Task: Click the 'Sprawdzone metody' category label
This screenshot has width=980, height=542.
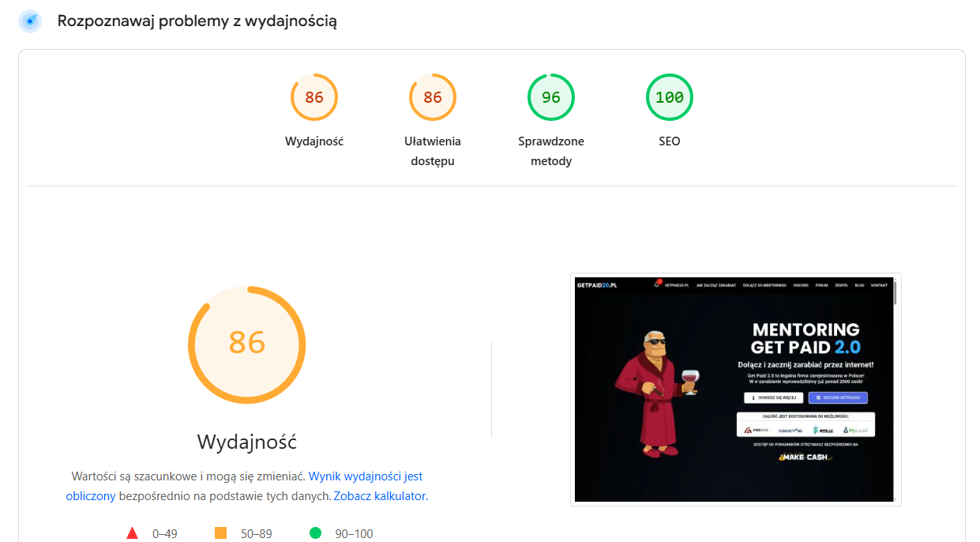Action: click(551, 151)
